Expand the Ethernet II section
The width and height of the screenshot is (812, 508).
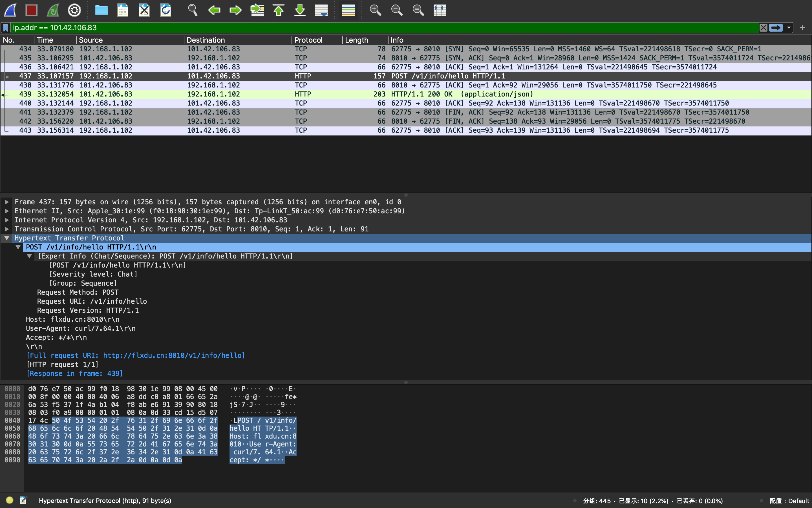6,211
